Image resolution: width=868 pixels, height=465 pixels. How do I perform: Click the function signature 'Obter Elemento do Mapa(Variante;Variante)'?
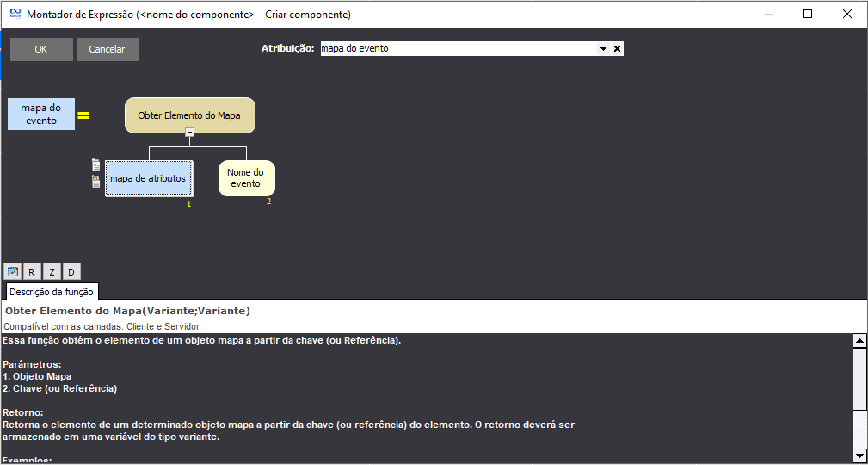[127, 311]
